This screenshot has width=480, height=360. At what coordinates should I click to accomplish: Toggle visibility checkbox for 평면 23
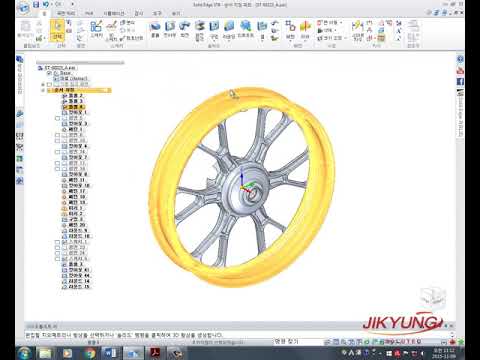coord(57,248)
